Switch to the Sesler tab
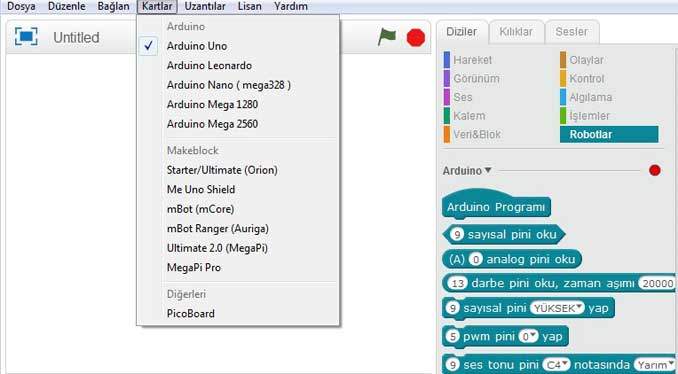Viewport: 678px width, 374px height. coord(572,32)
